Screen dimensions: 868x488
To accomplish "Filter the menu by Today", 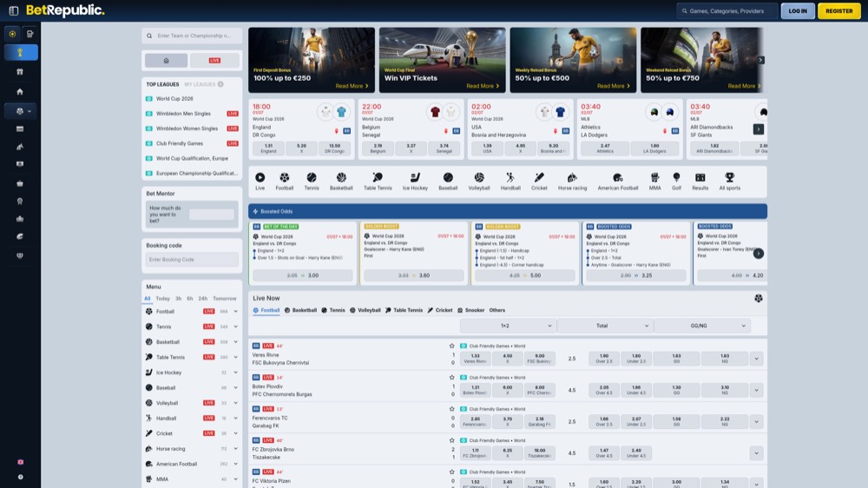I will [163, 299].
